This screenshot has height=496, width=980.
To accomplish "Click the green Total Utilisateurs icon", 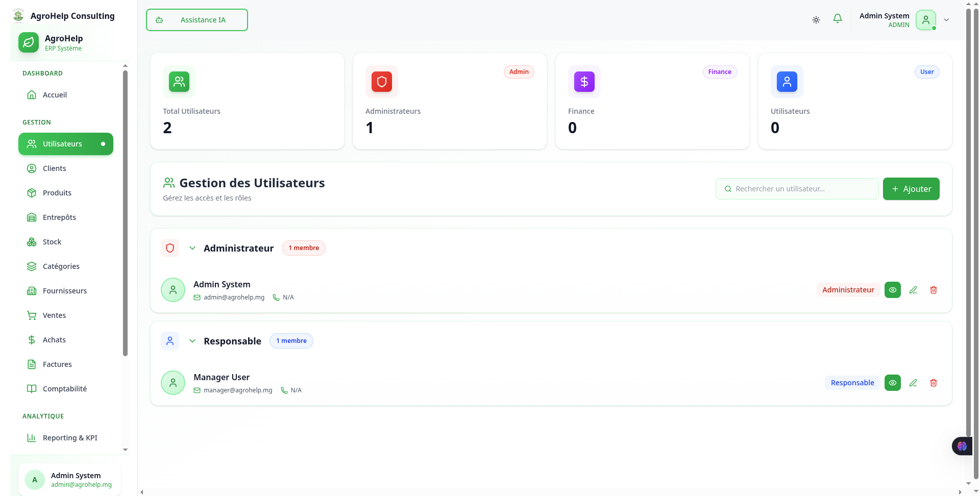I will tap(179, 82).
